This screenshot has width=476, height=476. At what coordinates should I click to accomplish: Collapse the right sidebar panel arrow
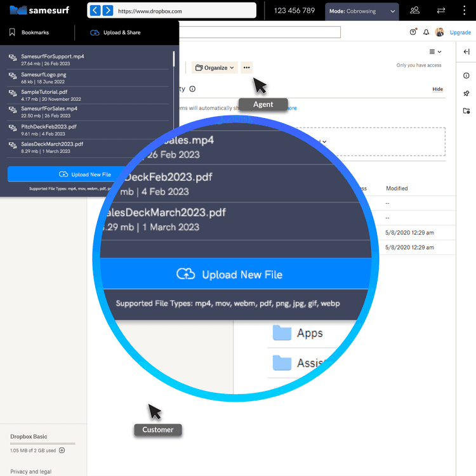pos(466,51)
